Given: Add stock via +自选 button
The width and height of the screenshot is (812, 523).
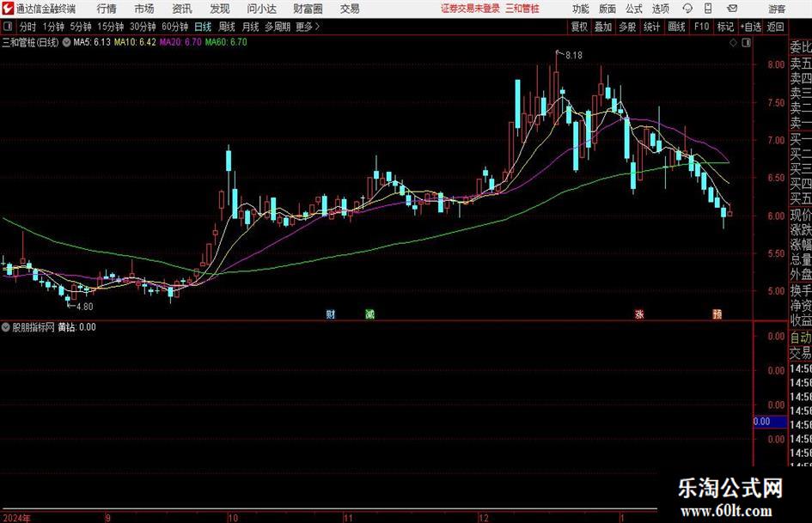Looking at the screenshot, I should (x=750, y=27).
